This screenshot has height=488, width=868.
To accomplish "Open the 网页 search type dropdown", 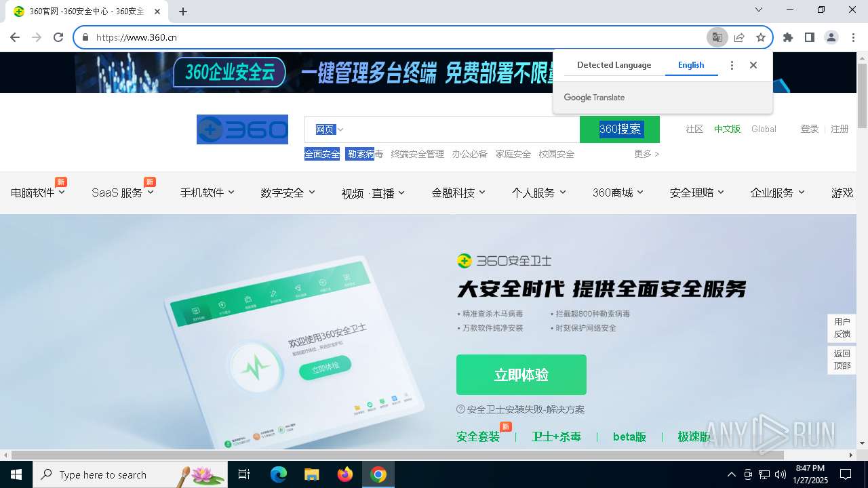I will pos(329,129).
